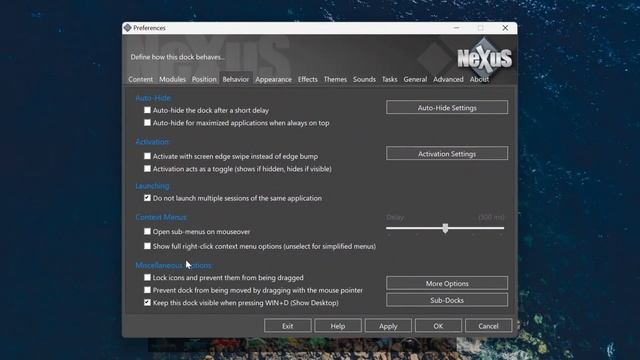The image size is (640, 360).
Task: Click the Auto-Hide section heading
Action: tap(154, 98)
